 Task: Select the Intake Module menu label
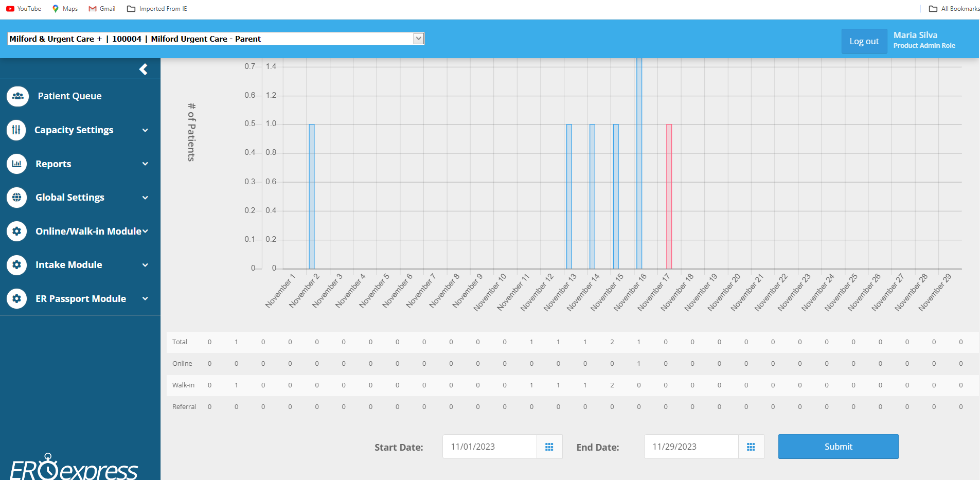click(x=69, y=265)
